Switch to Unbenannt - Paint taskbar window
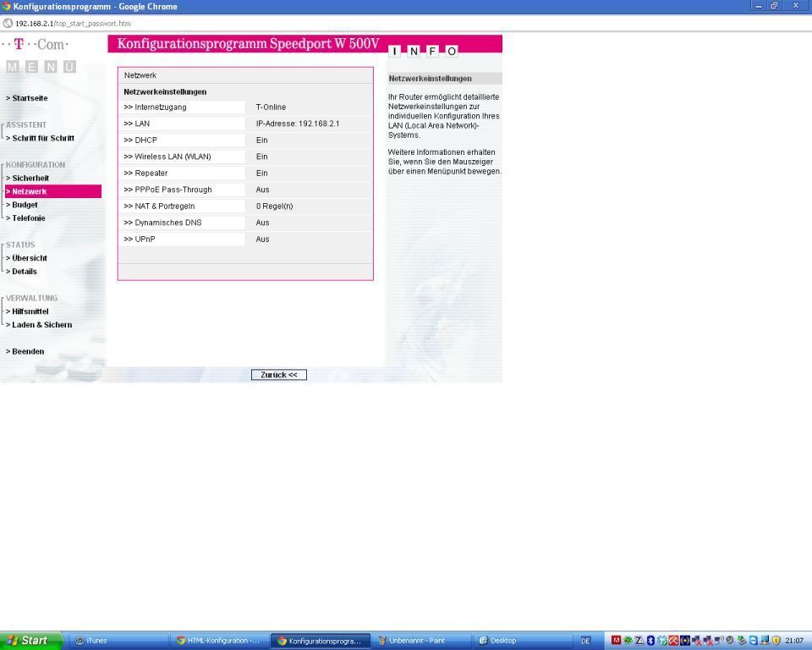Screen dimensions: 812x650 (x=421, y=641)
